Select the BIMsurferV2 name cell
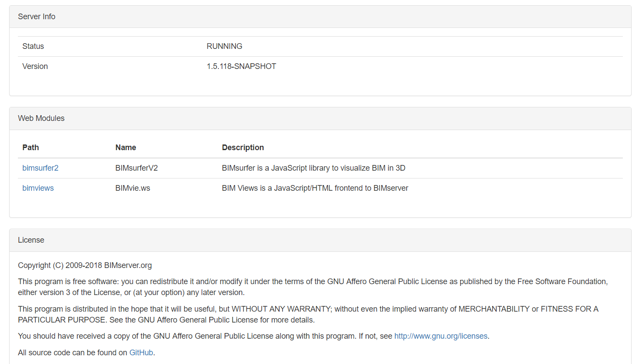 pos(137,168)
